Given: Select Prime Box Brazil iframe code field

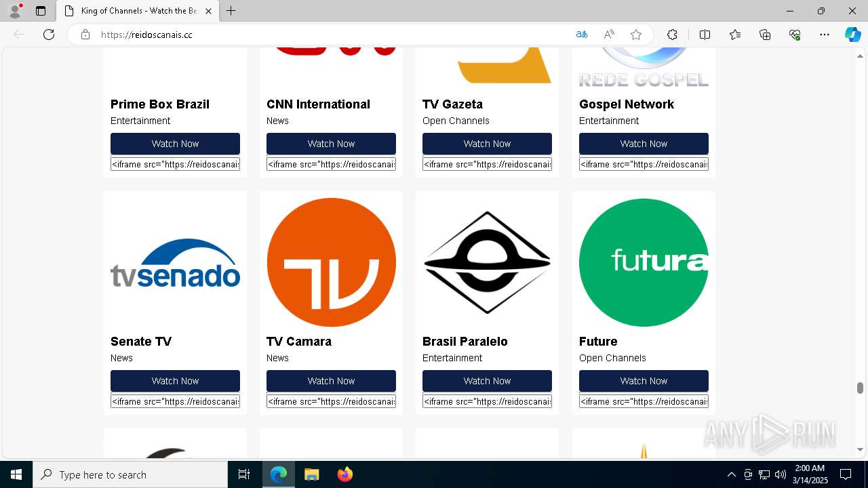Looking at the screenshot, I should [175, 164].
